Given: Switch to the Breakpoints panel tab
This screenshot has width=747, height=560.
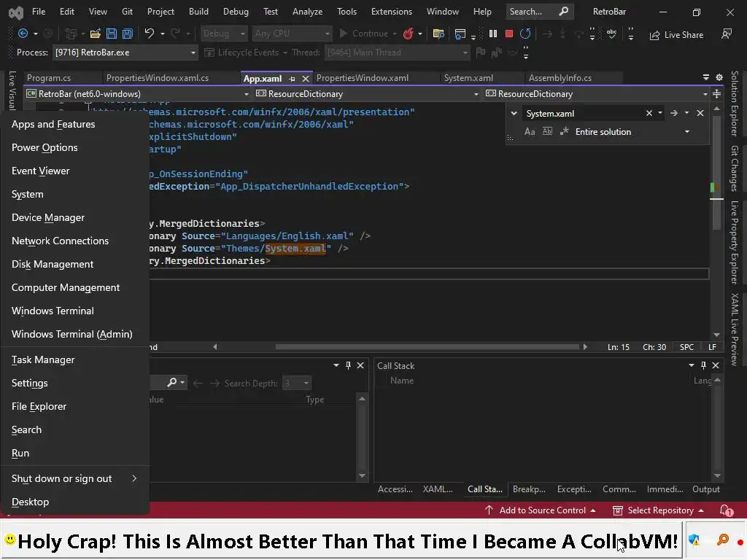Looking at the screenshot, I should click(529, 489).
